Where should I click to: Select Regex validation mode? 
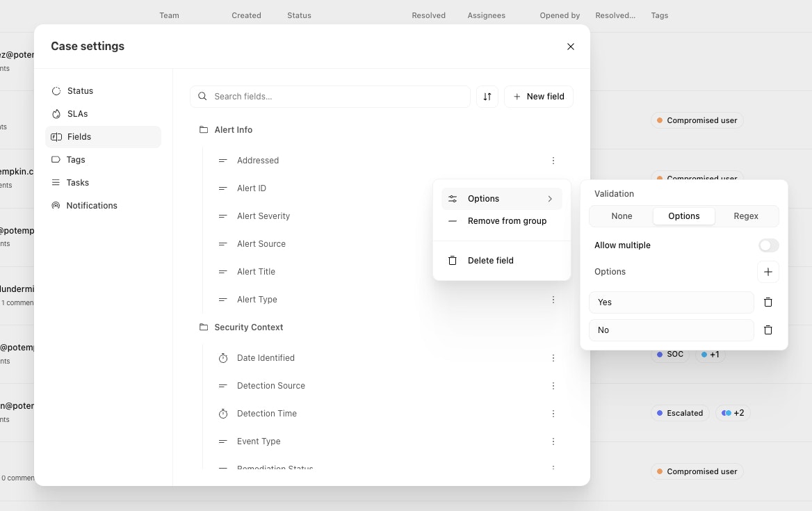(746, 216)
